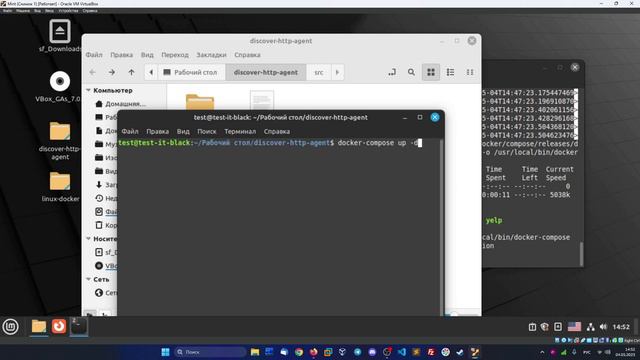Open trash icon in sidebar
The image size is (640, 360).
point(99,225)
